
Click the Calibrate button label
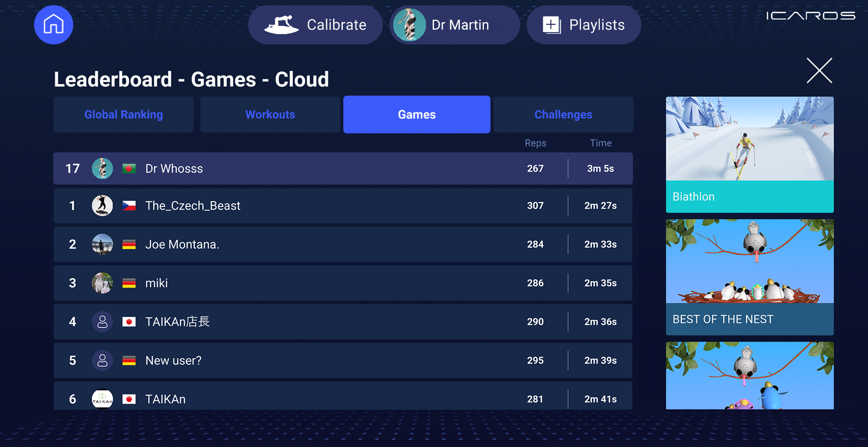click(x=337, y=25)
